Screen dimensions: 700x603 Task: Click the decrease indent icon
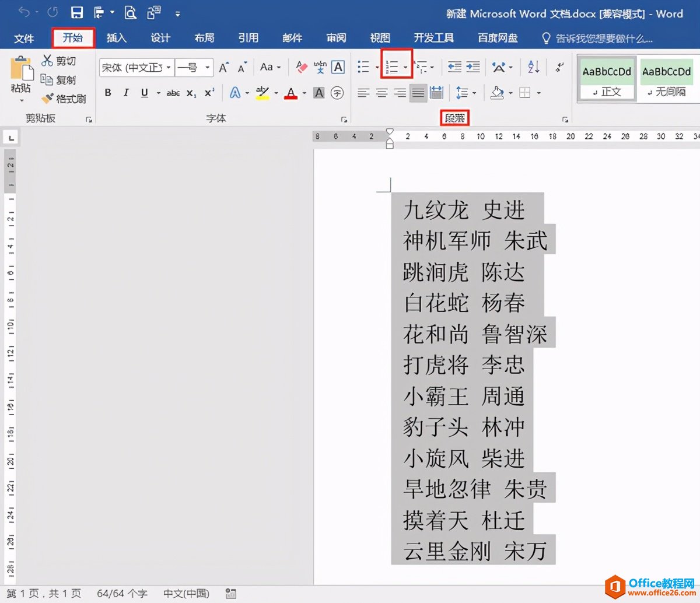(x=454, y=67)
